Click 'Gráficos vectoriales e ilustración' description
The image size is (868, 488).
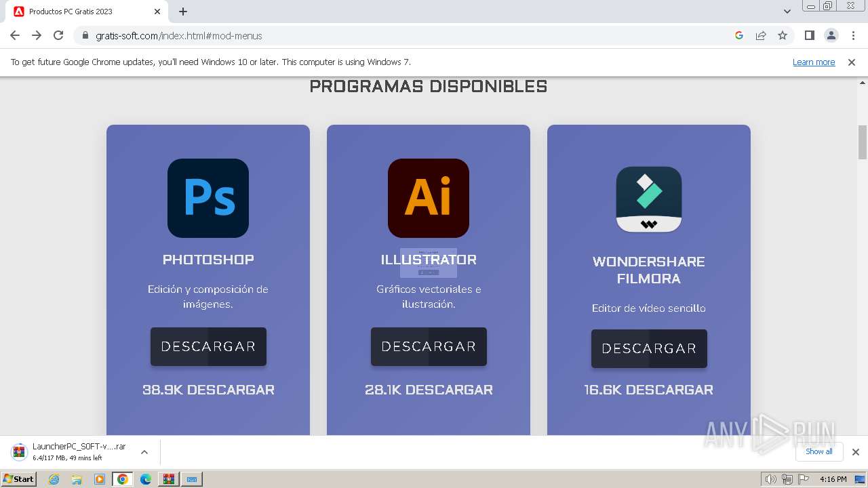click(x=429, y=297)
